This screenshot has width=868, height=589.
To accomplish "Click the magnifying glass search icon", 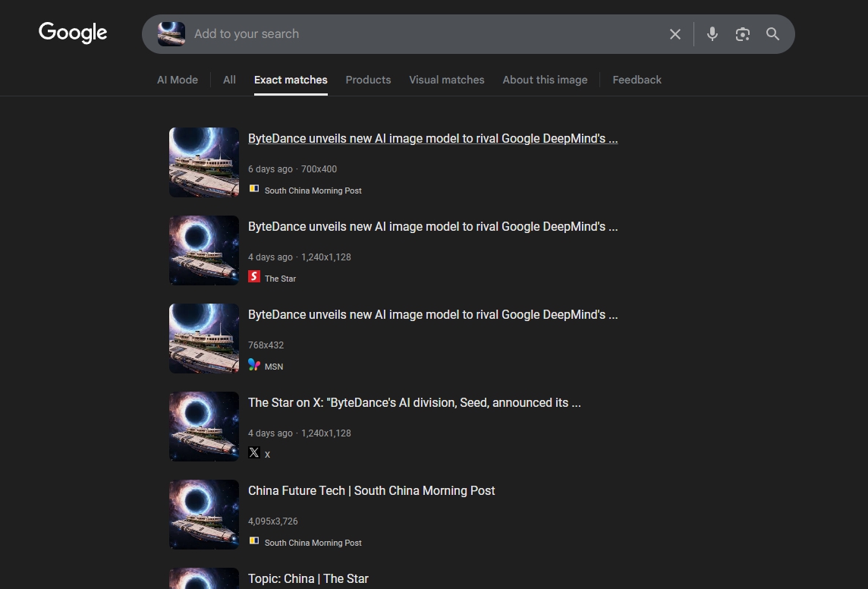I will 773,34.
